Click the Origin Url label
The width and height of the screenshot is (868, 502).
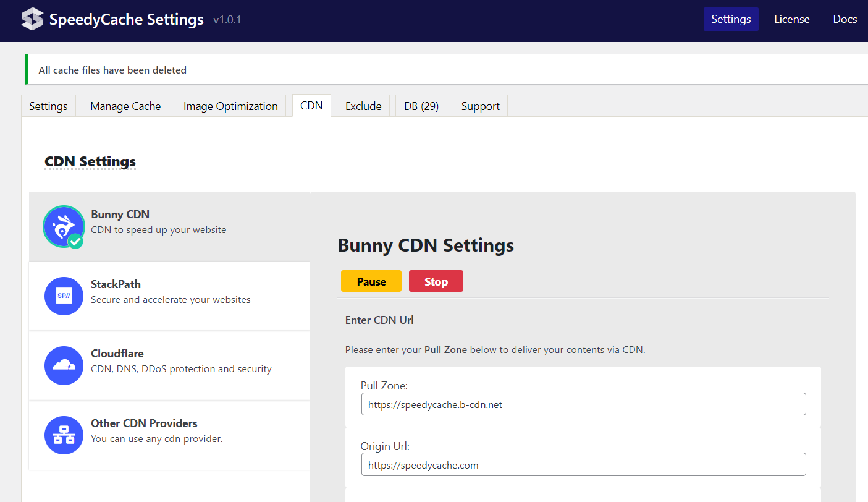[386, 446]
